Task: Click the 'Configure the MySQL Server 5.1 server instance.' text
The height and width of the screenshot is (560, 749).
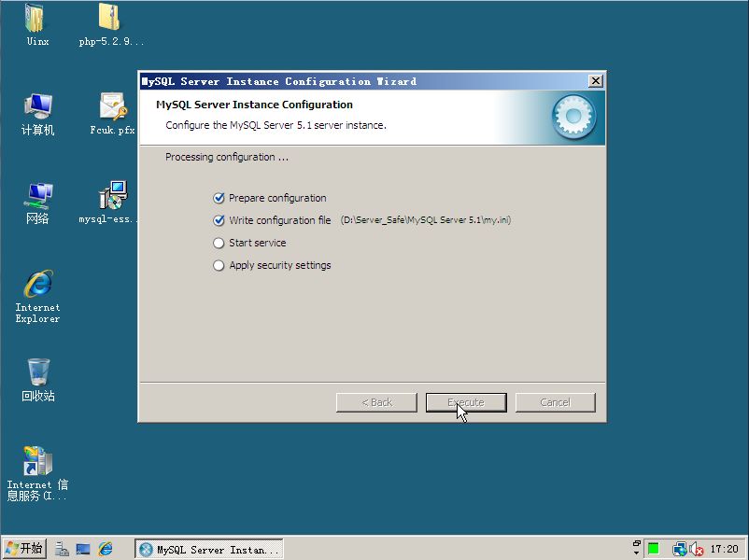Action: (276, 126)
